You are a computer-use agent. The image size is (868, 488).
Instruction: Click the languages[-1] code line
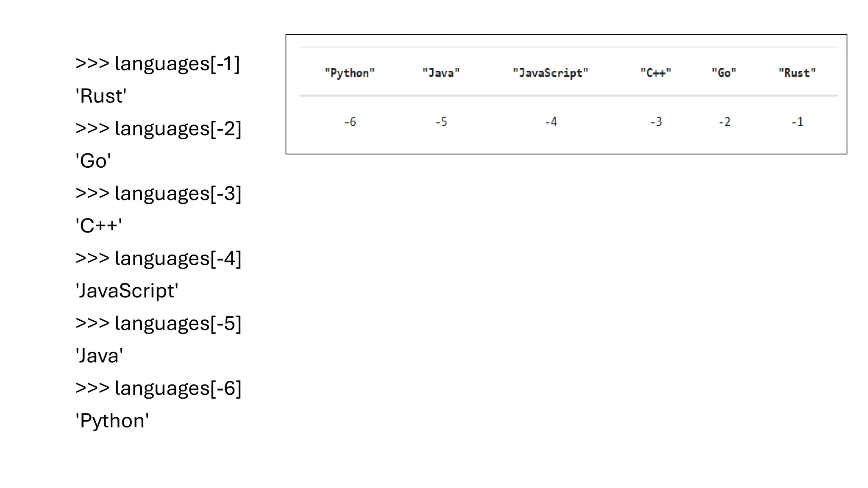158,64
